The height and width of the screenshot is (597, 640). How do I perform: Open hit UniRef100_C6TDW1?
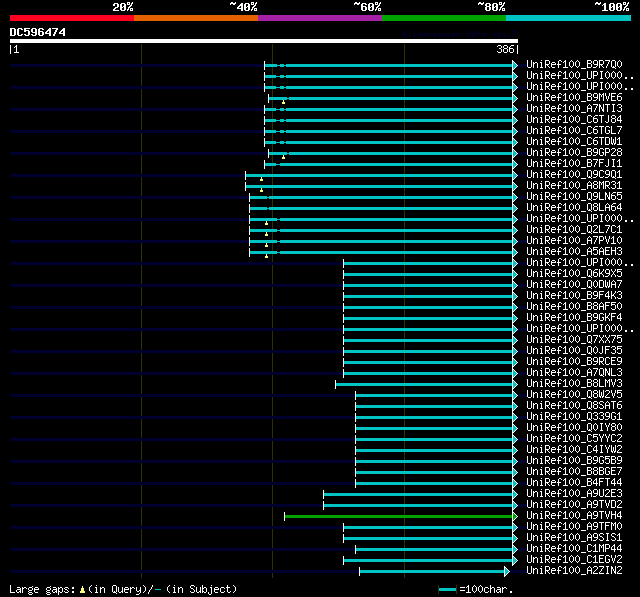point(574,142)
